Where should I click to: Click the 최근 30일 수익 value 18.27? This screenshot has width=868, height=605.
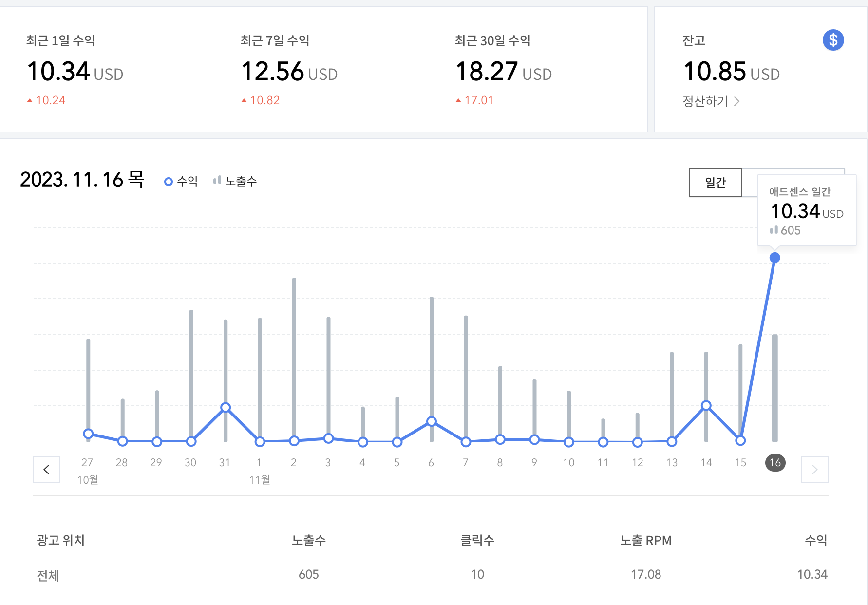(487, 72)
